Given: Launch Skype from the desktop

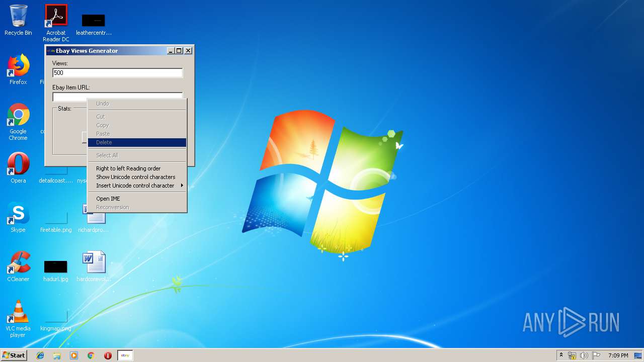Looking at the screenshot, I should tap(18, 217).
